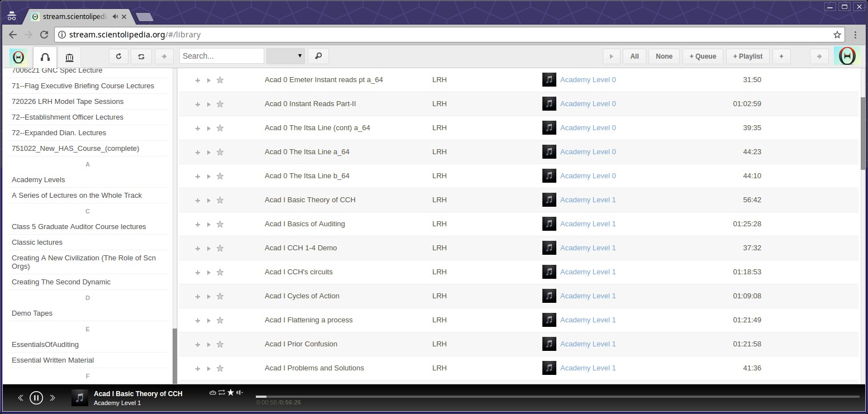Click the circular-arrow reload button in toolbar
The image size is (868, 414).
click(x=118, y=56)
